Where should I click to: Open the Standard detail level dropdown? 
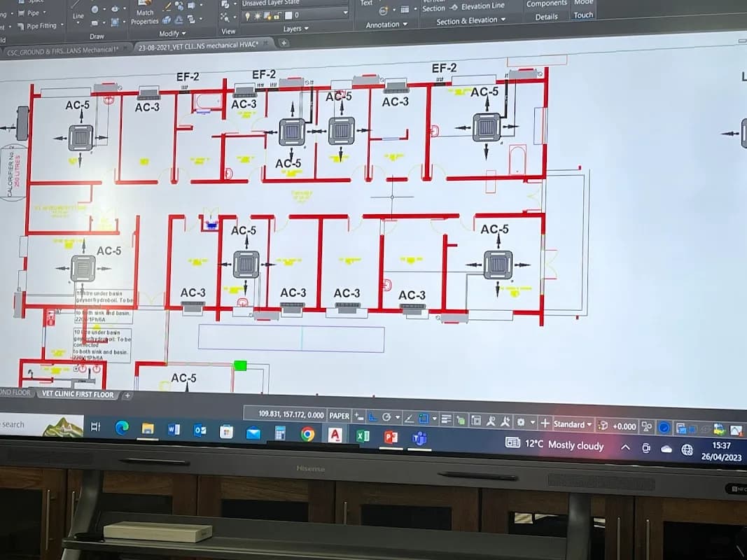click(x=573, y=423)
